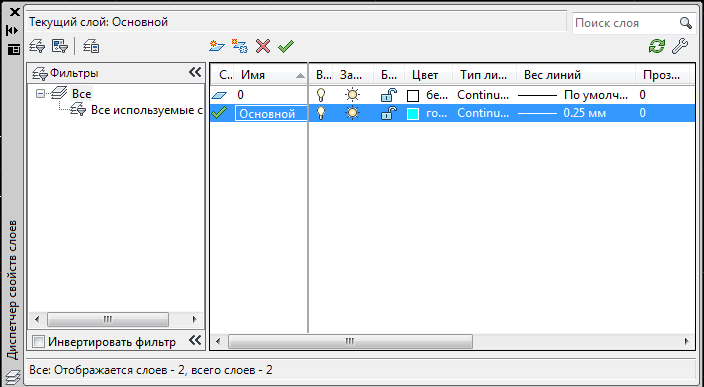This screenshot has height=387, width=704.
Task: Click left arrow of layer list scrollbar
Action: (218, 342)
